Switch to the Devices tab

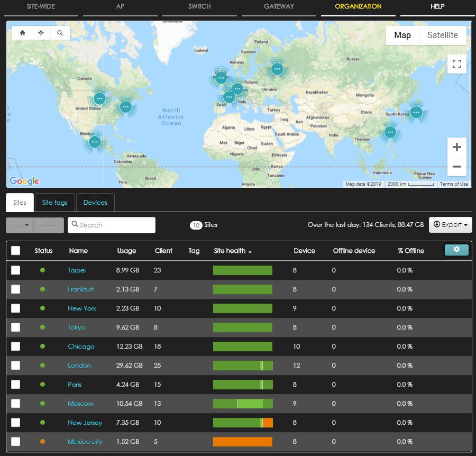click(x=95, y=203)
